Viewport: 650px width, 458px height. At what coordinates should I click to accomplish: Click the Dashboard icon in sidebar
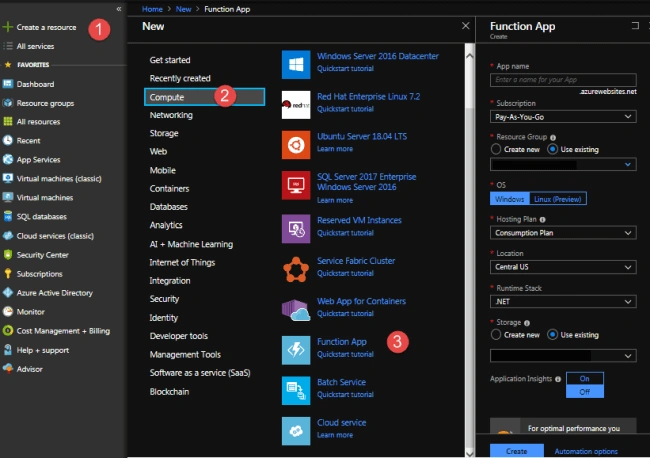pyautogui.click(x=7, y=84)
